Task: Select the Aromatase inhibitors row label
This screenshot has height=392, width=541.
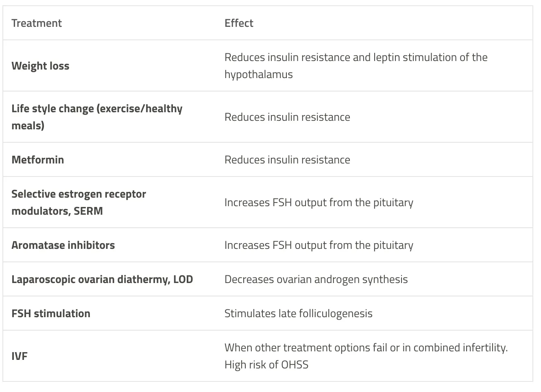Action: coord(63,245)
